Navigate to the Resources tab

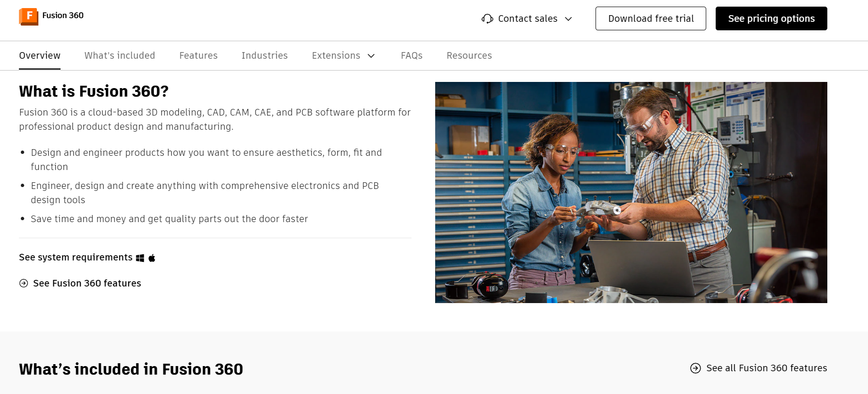tap(469, 55)
